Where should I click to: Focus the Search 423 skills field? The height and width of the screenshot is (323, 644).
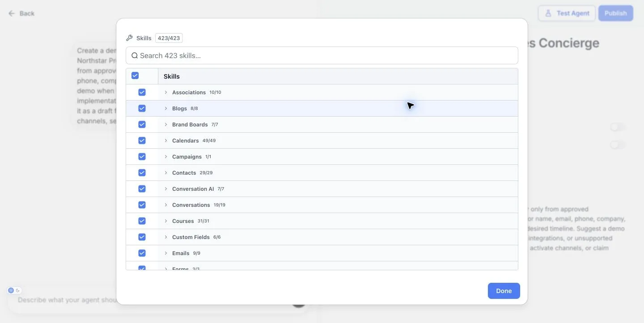click(x=322, y=55)
